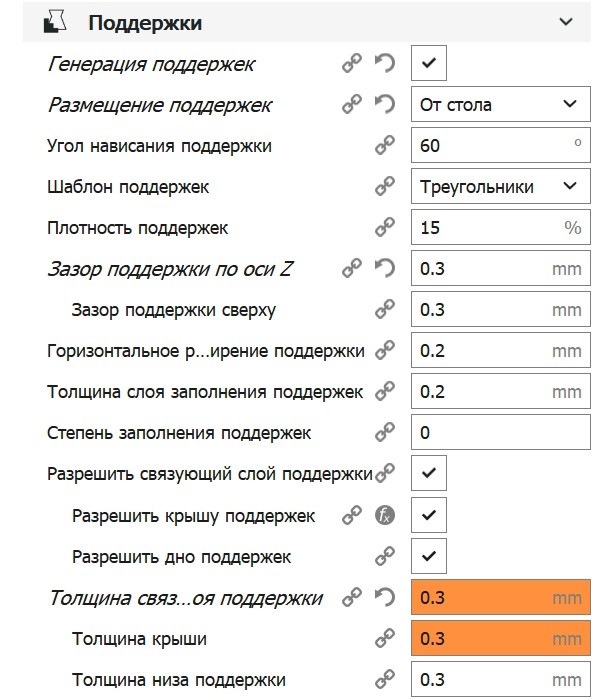
Task: Reset Зазор поддержки по оси Z value
Action: (x=385, y=269)
